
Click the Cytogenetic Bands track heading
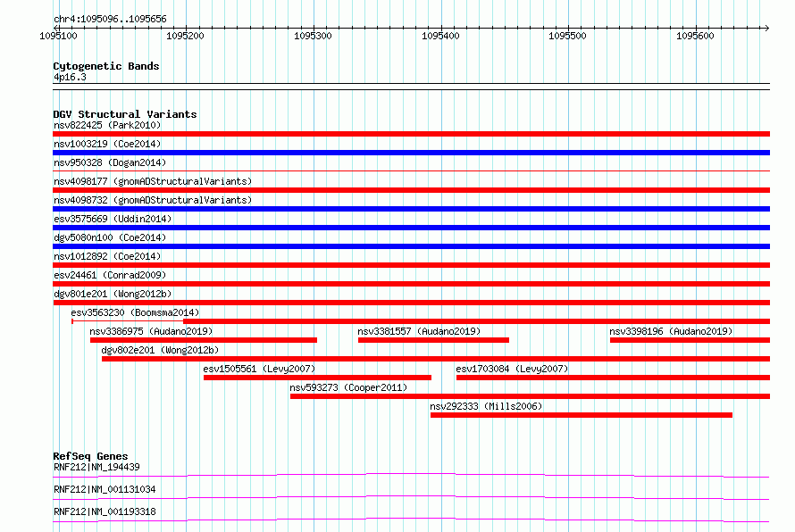pos(106,66)
